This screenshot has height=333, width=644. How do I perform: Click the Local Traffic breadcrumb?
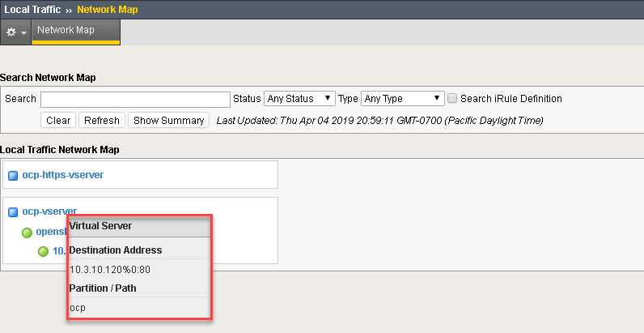click(x=32, y=10)
